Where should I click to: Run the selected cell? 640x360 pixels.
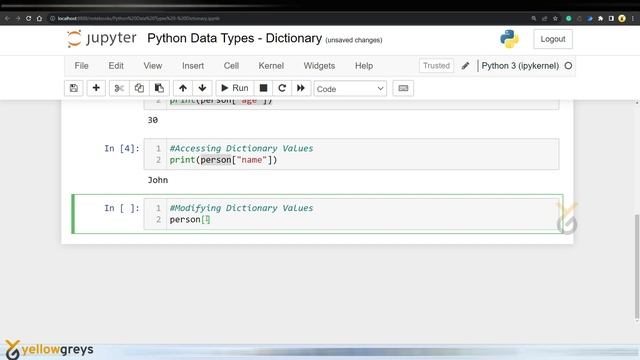235,88
